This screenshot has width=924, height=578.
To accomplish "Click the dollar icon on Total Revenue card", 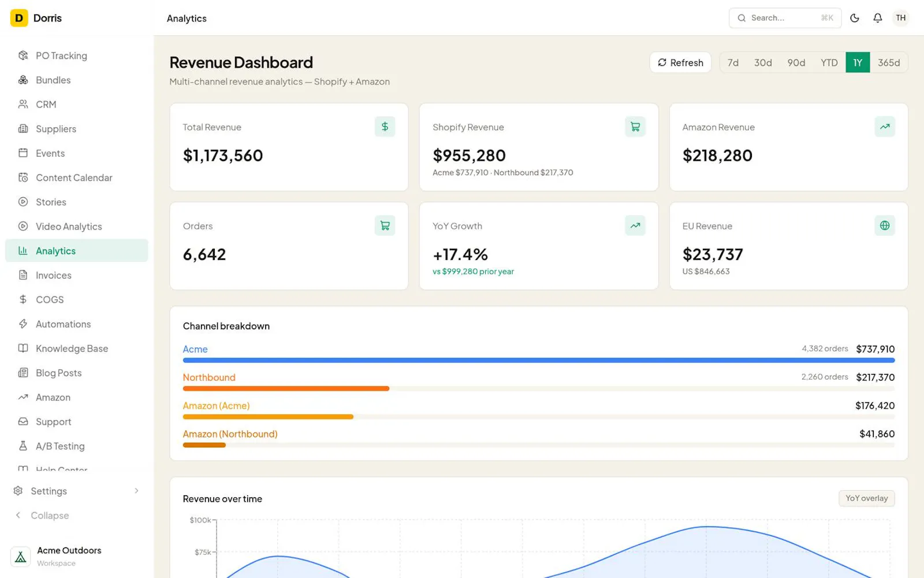I will [x=385, y=127].
